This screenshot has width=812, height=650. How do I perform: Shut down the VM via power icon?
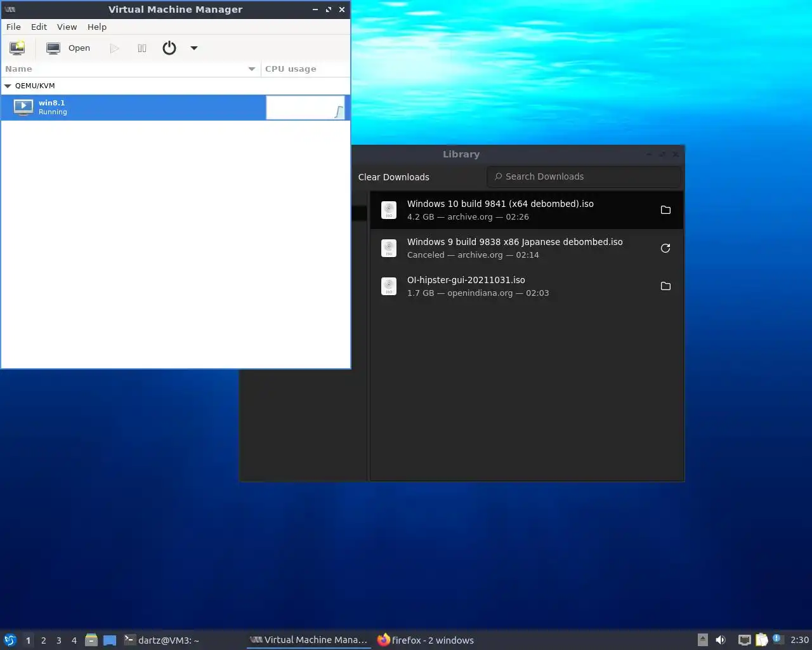tap(169, 48)
